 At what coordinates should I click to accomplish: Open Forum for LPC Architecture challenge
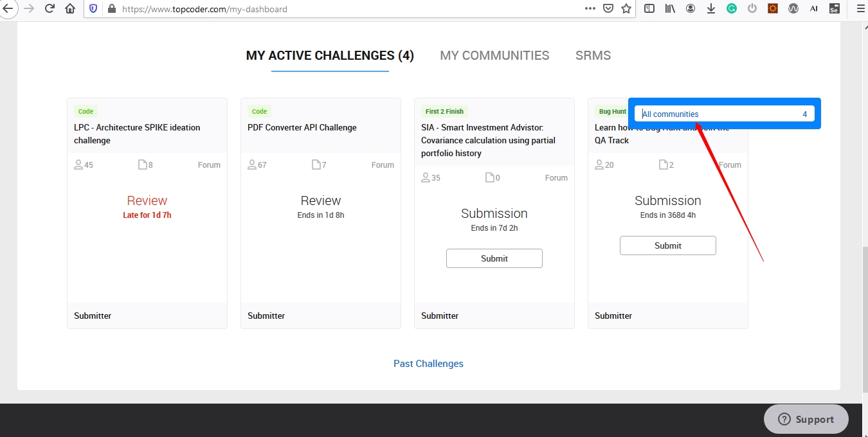pyautogui.click(x=209, y=165)
